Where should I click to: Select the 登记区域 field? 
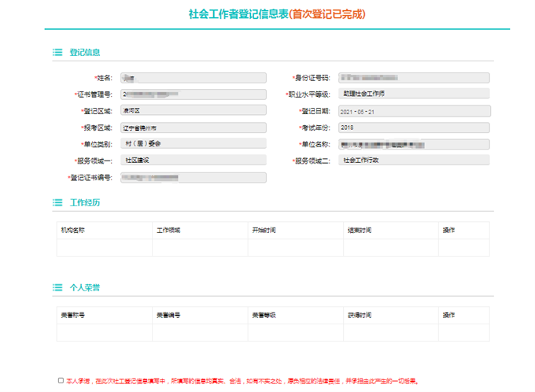(193, 111)
